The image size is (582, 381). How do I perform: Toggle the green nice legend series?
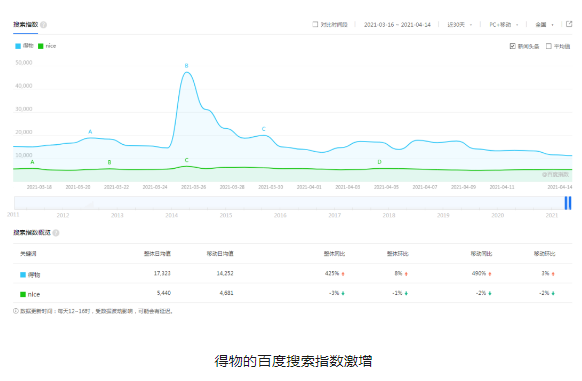tap(47, 46)
